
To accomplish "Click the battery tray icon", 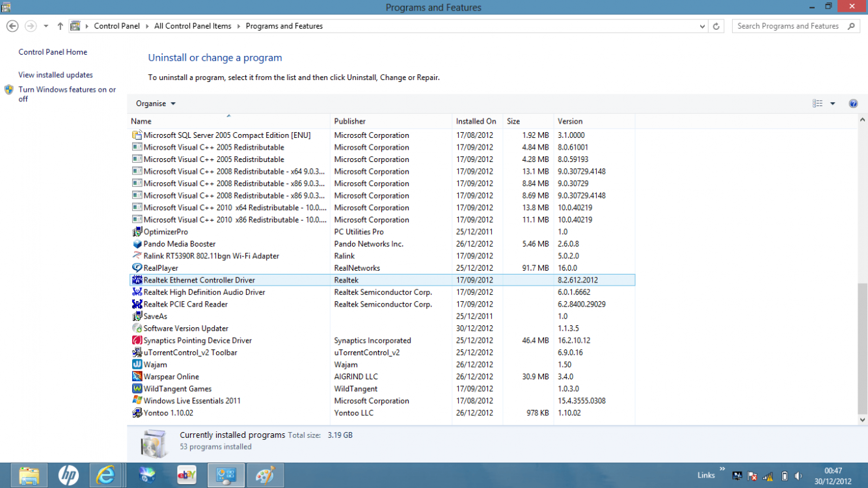I will (784, 476).
